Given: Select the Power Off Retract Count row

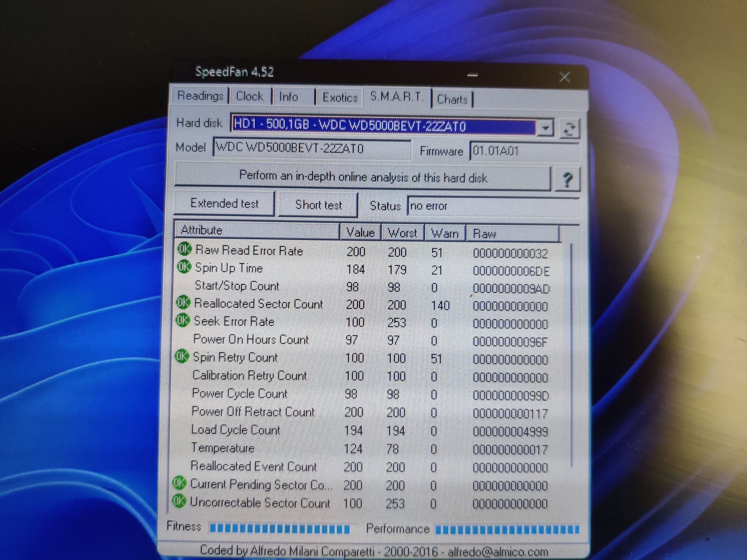Looking at the screenshot, I should click(370, 412).
